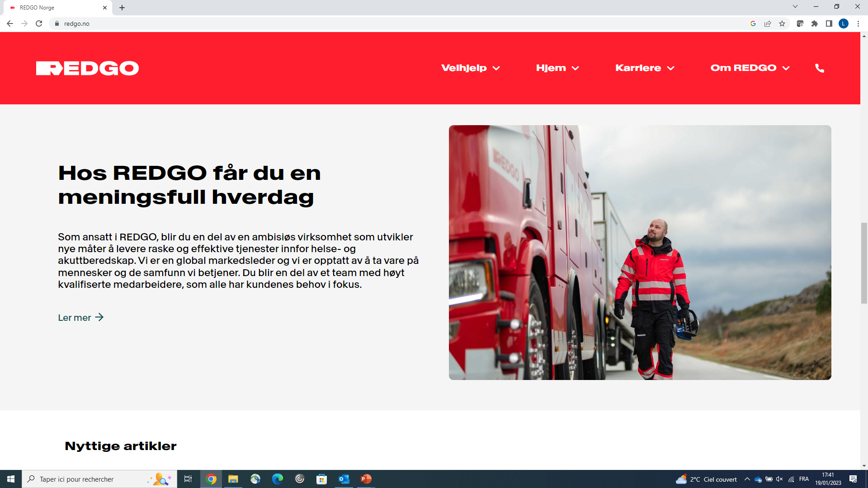
Task: Open the tab search chevron
Action: click(x=795, y=6)
